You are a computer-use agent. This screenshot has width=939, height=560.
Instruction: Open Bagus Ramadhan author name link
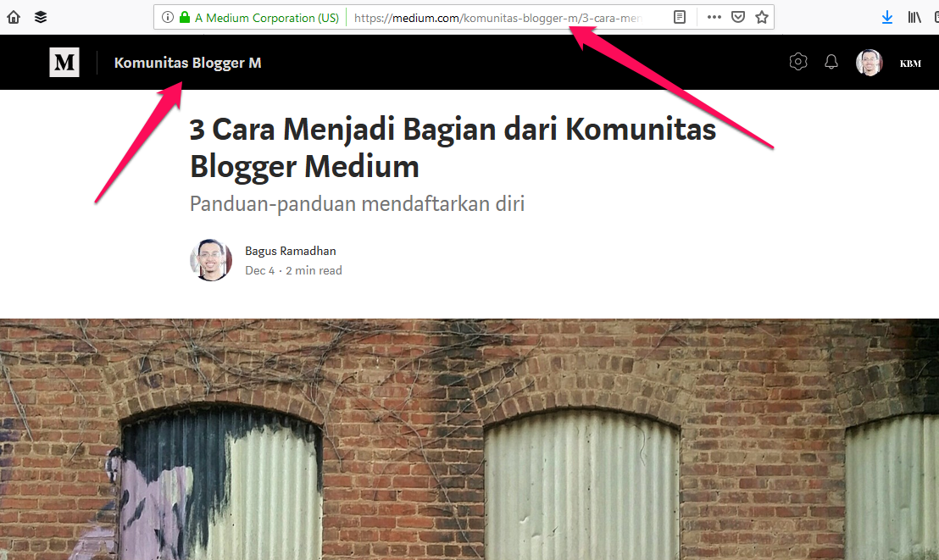tap(291, 251)
